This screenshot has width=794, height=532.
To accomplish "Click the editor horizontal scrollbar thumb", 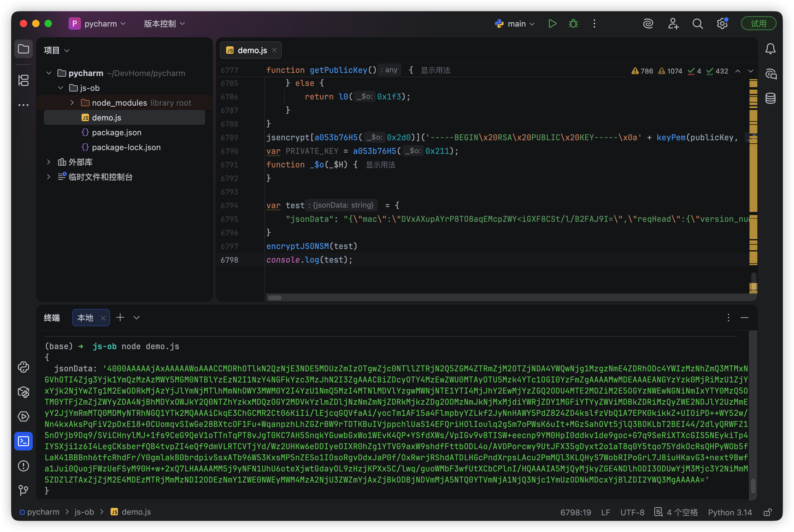I will [x=275, y=298].
